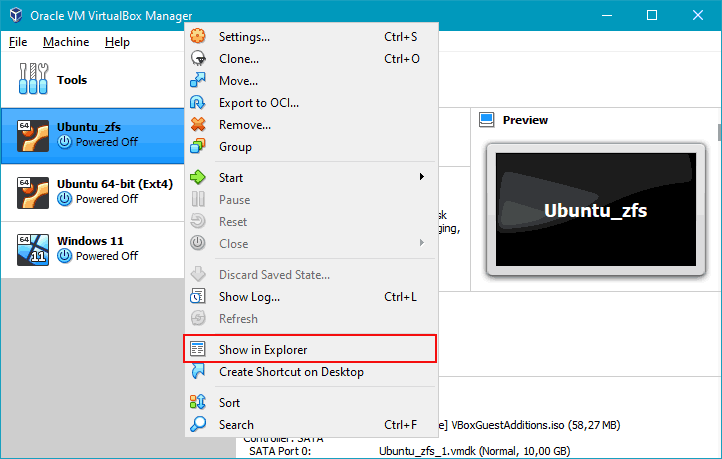This screenshot has height=459, width=722.
Task: Click the Settings gear icon in context menu
Action: point(198,37)
